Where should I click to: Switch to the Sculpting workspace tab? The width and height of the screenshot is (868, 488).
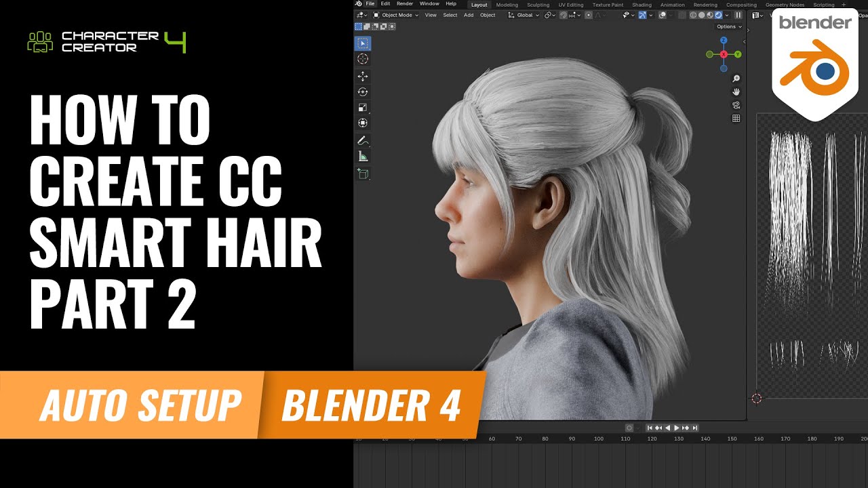(538, 5)
